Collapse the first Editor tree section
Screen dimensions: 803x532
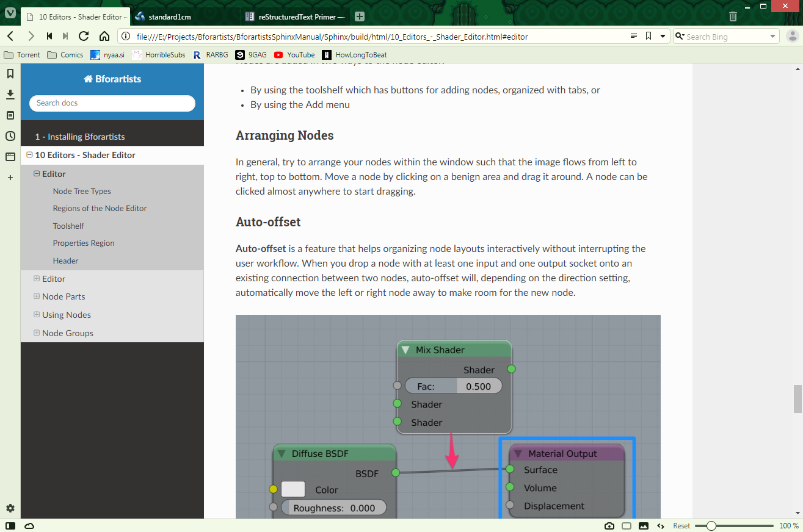click(x=37, y=174)
